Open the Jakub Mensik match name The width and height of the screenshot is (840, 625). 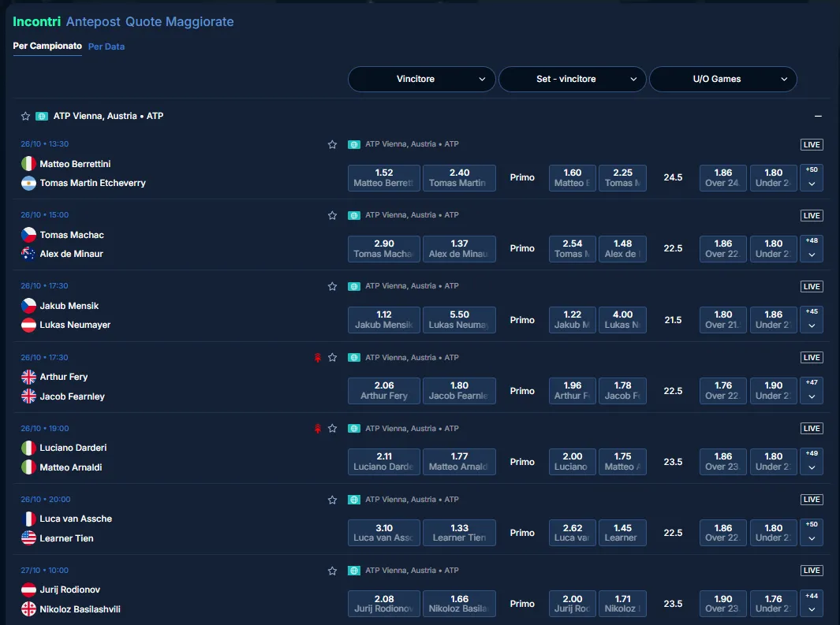(69, 306)
